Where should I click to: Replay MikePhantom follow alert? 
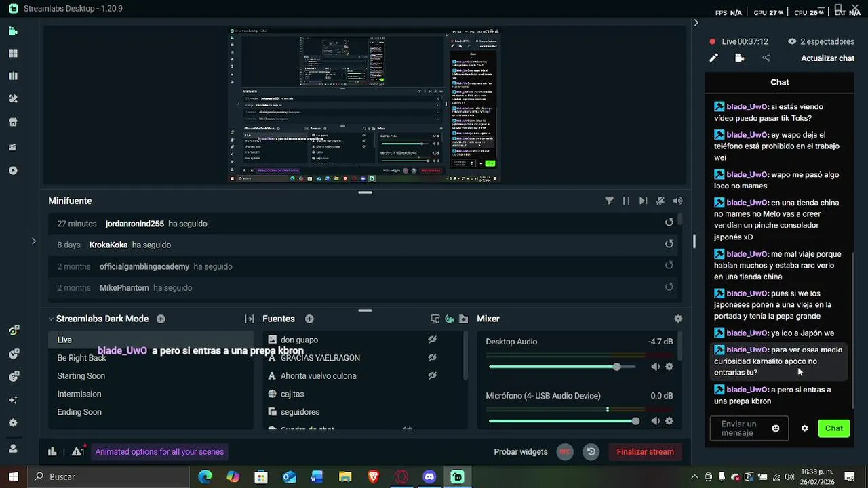669,287
